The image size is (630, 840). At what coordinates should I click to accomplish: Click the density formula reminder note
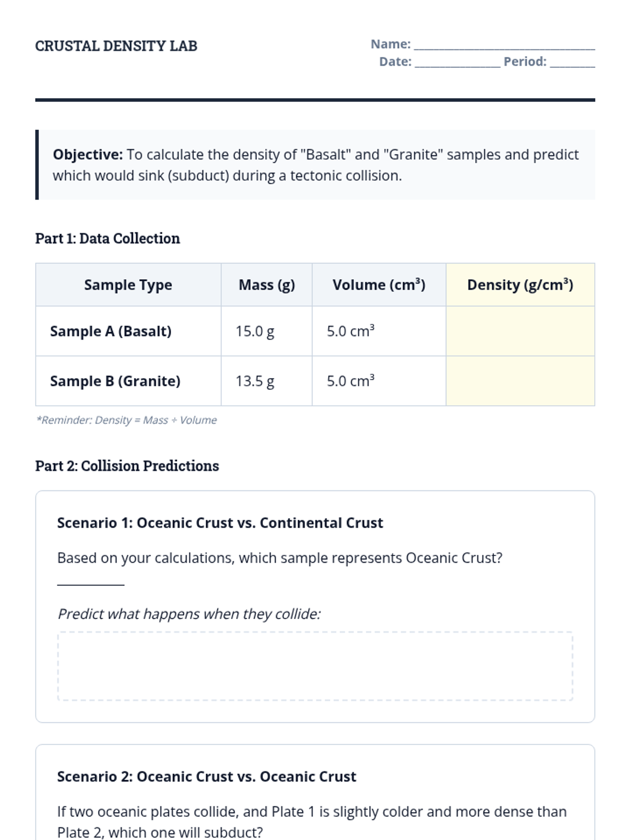[x=127, y=420]
